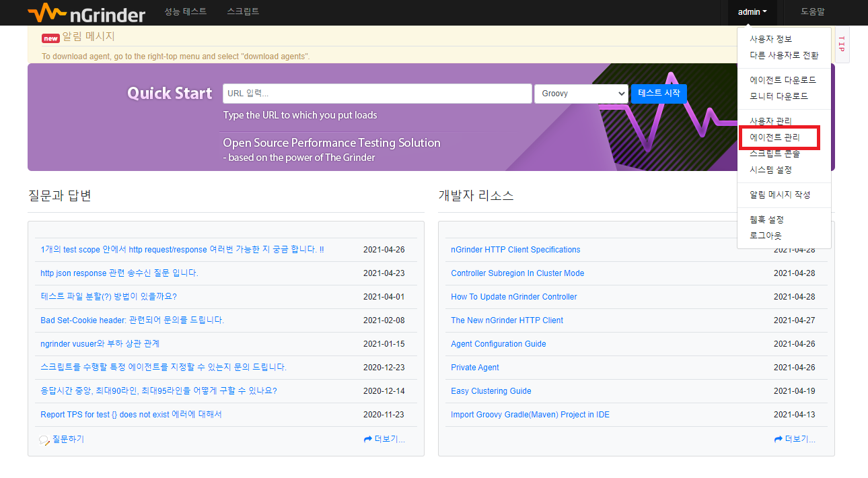The width and height of the screenshot is (868, 478).
Task: Open the 스크립트 menu
Action: [x=243, y=11]
